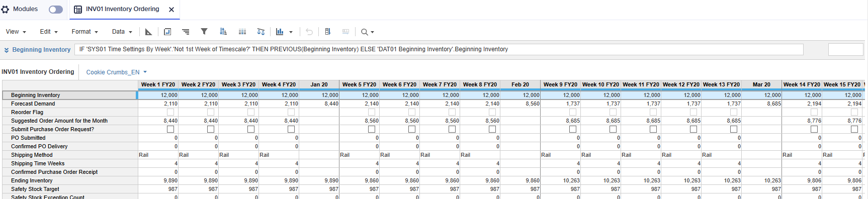Expand chart type dropdown arrow
The height and width of the screenshot is (199, 868).
pos(291,32)
